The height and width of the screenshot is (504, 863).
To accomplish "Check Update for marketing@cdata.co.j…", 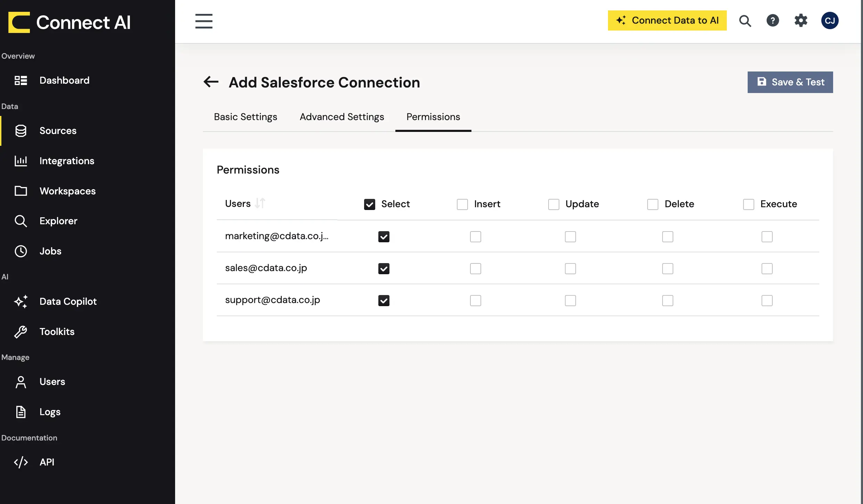I will tap(570, 237).
